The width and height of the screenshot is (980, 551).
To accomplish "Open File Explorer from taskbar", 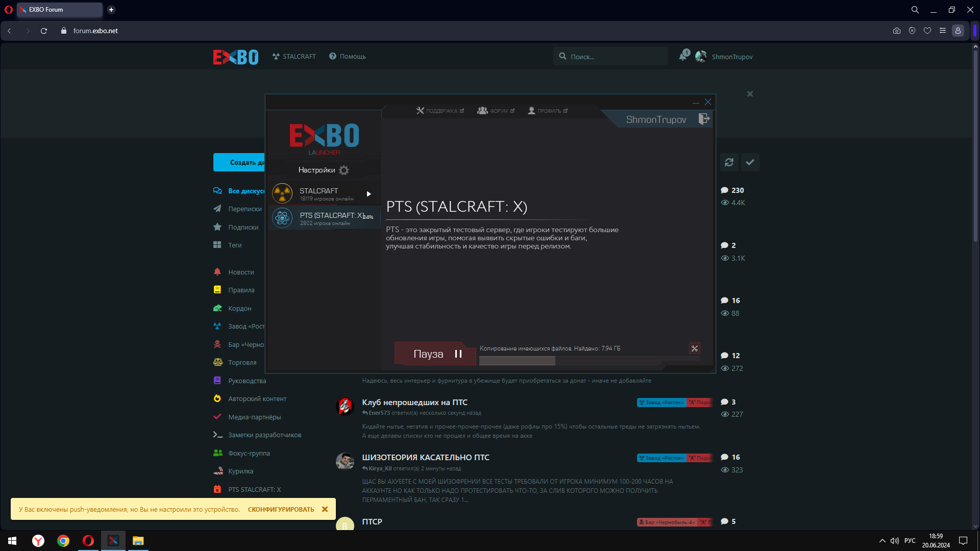I will click(138, 541).
